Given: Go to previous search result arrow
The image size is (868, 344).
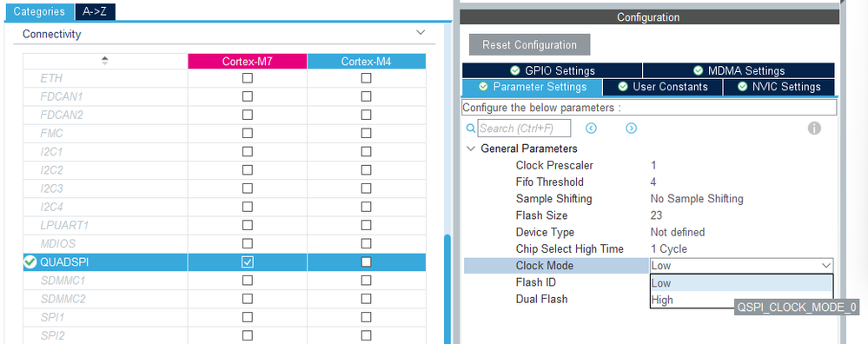Looking at the screenshot, I should 591,129.
